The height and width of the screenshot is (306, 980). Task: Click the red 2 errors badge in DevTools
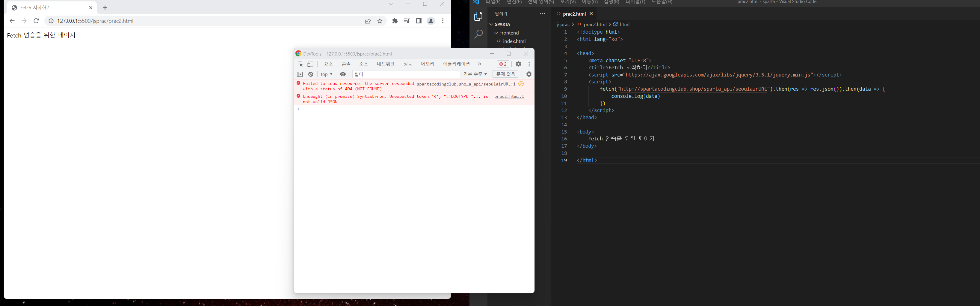503,64
